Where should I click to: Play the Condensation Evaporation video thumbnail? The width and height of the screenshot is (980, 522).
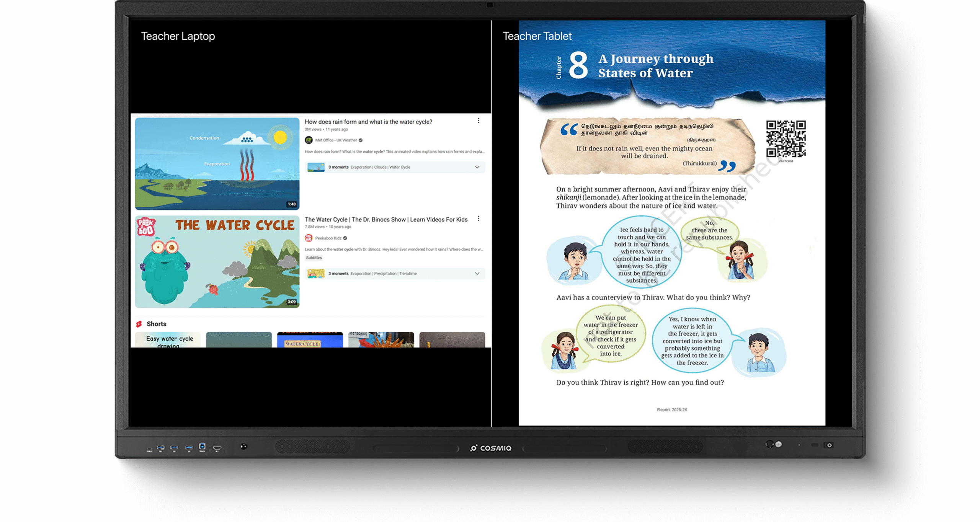pyautogui.click(x=217, y=164)
